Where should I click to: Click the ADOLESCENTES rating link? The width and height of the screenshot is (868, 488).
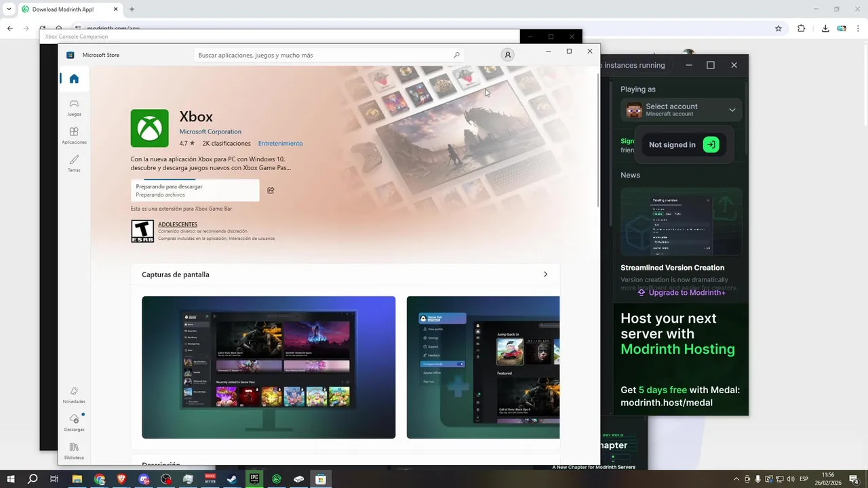[178, 224]
